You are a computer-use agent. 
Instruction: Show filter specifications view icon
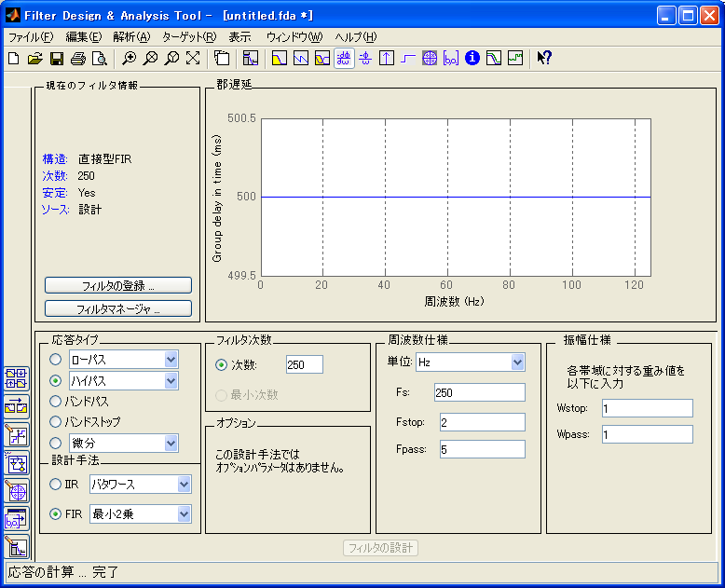250,59
